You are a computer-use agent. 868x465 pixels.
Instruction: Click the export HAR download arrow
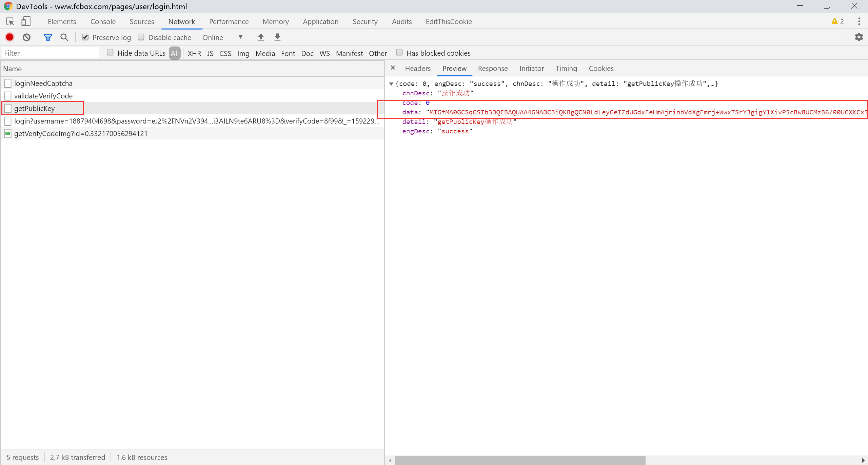(277, 37)
